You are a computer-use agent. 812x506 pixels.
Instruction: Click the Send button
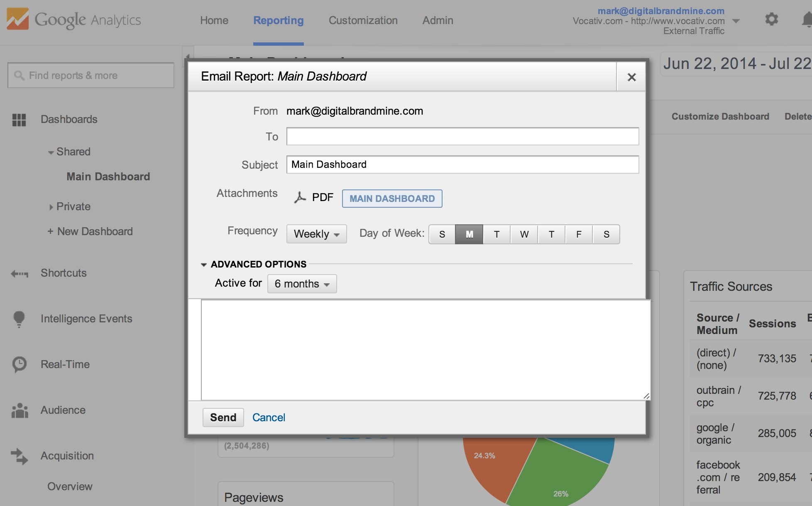coord(223,418)
